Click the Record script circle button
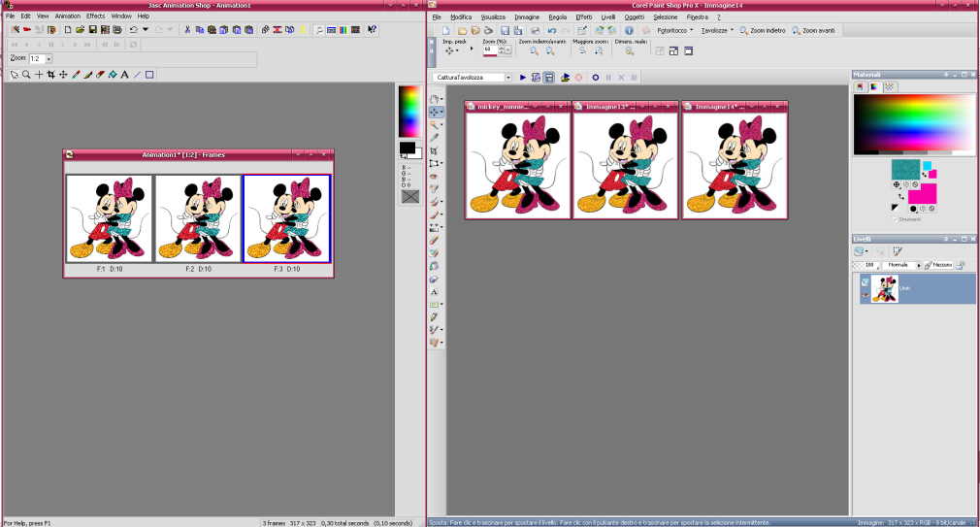 [595, 78]
